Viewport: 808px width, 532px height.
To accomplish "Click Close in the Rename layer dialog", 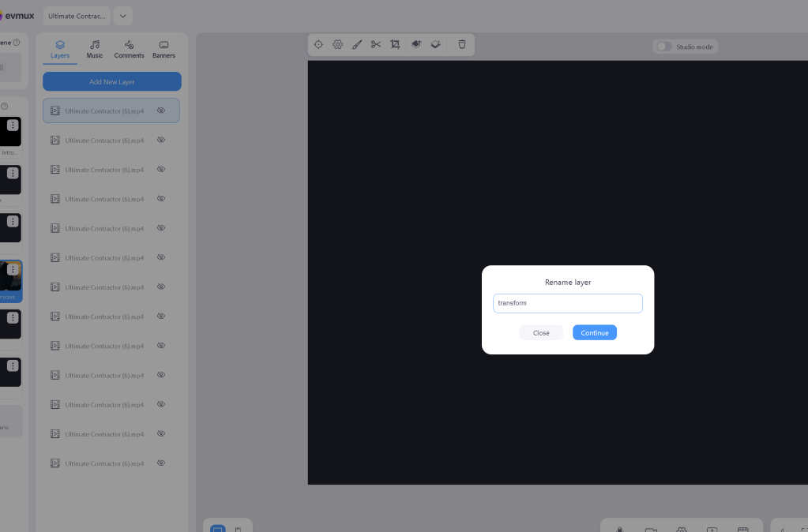I will point(540,332).
